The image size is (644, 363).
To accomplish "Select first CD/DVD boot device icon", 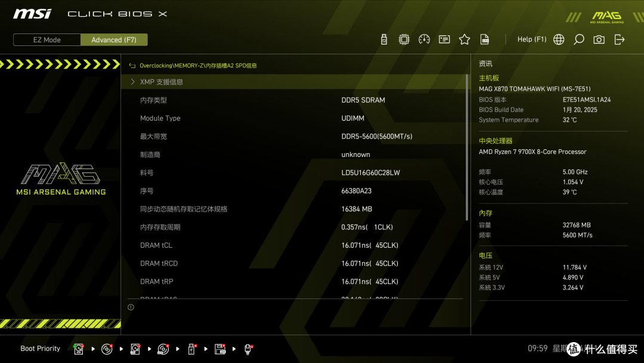I will pyautogui.click(x=107, y=349).
